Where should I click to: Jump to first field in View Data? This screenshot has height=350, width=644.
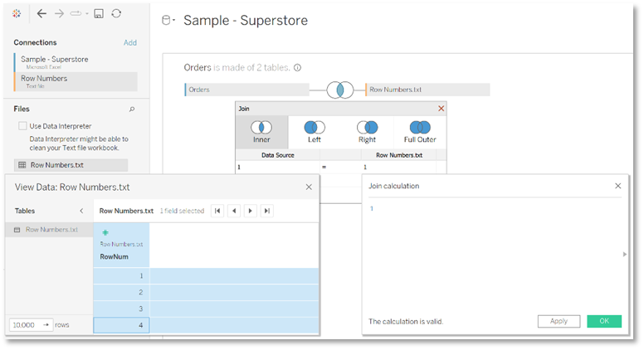click(x=217, y=211)
